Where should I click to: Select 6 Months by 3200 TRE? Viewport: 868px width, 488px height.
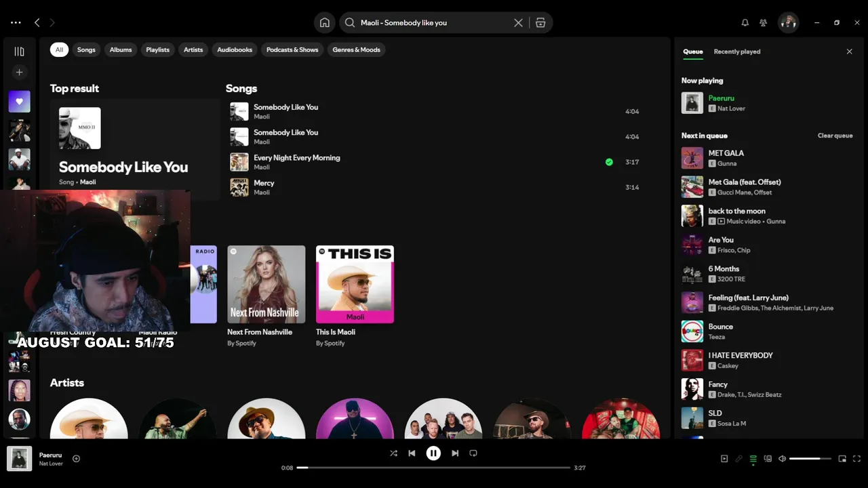[x=768, y=274]
